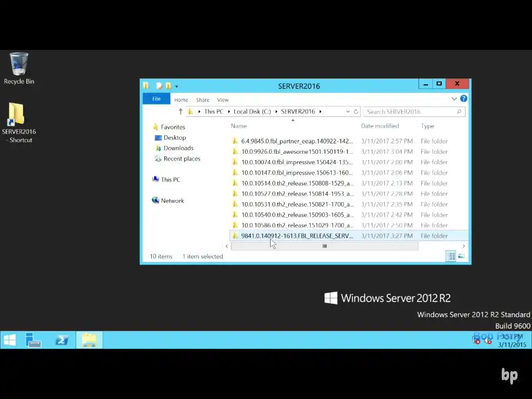Go up one folder level arrow
The width and height of the screenshot is (532, 399).
(180, 111)
